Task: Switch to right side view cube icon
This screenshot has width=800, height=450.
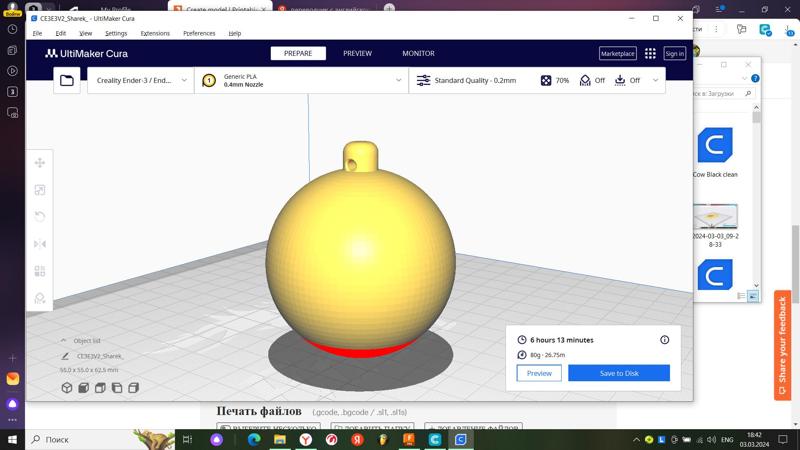Action: 134,388
